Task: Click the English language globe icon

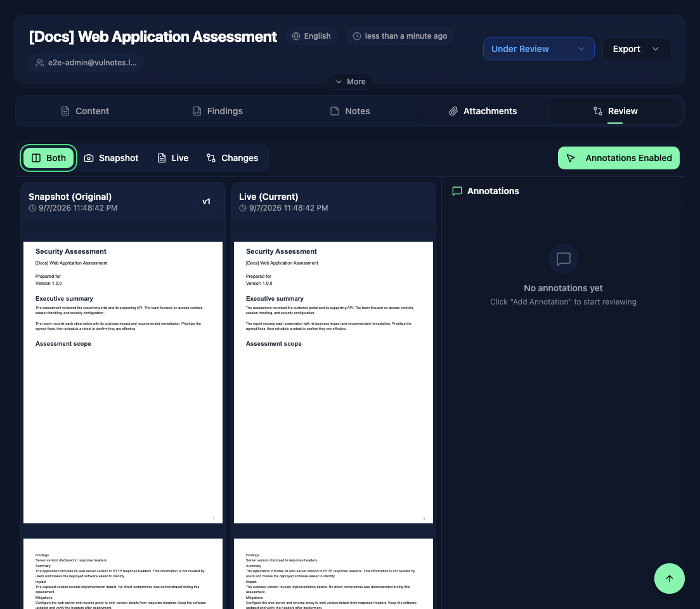Action: click(x=296, y=36)
